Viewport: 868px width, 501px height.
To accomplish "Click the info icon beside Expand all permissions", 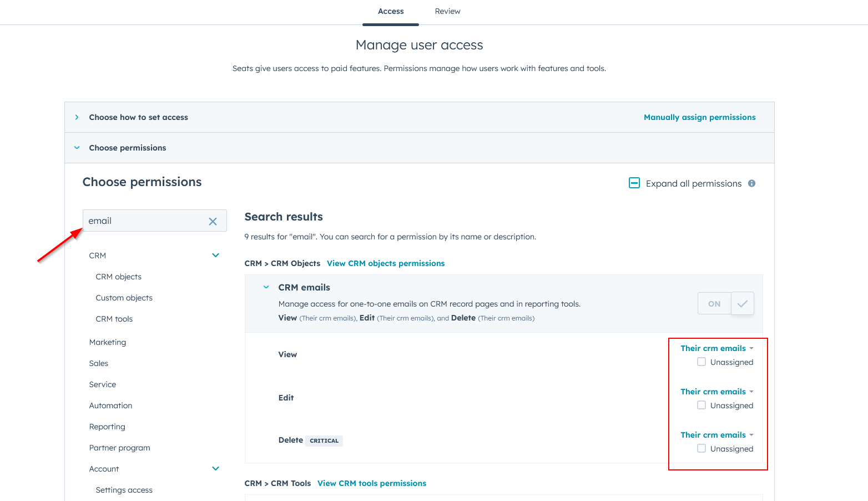I will 751,183.
